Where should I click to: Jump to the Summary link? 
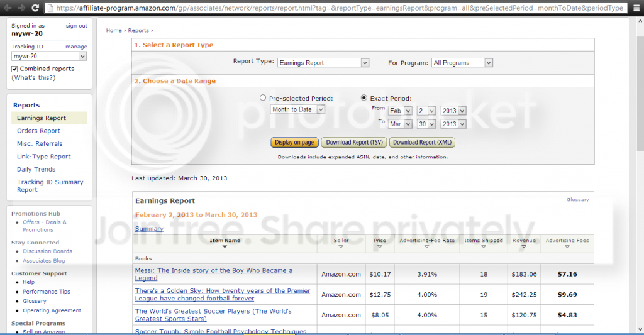click(149, 229)
